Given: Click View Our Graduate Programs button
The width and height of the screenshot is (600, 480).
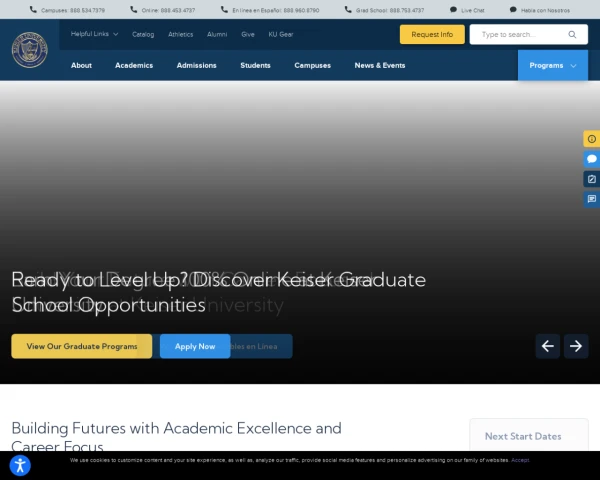Looking at the screenshot, I should point(82,346).
